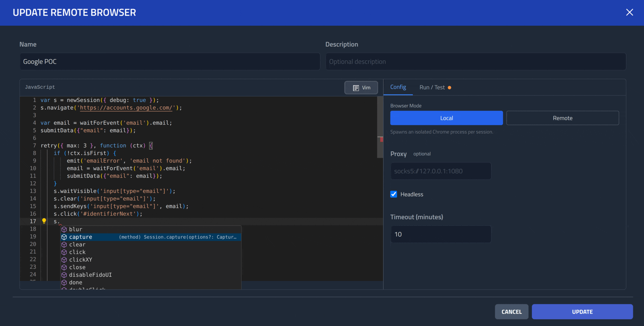Screen dimensions: 644x326
Task: Click the capture method signature hint
Action: click(x=178, y=237)
